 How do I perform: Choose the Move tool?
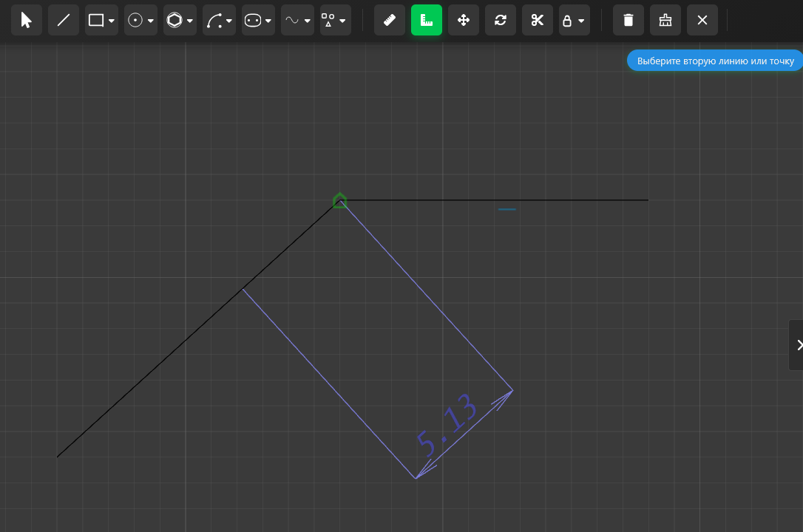point(464,21)
